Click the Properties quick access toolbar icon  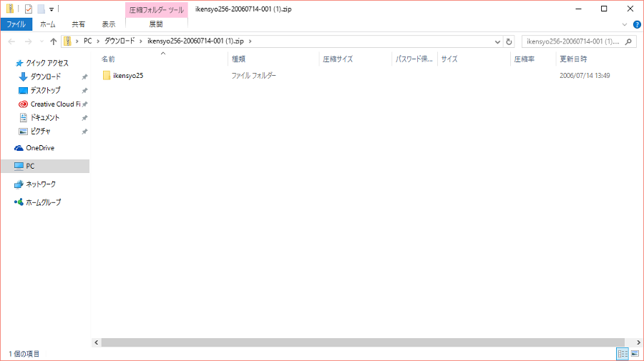click(x=29, y=9)
